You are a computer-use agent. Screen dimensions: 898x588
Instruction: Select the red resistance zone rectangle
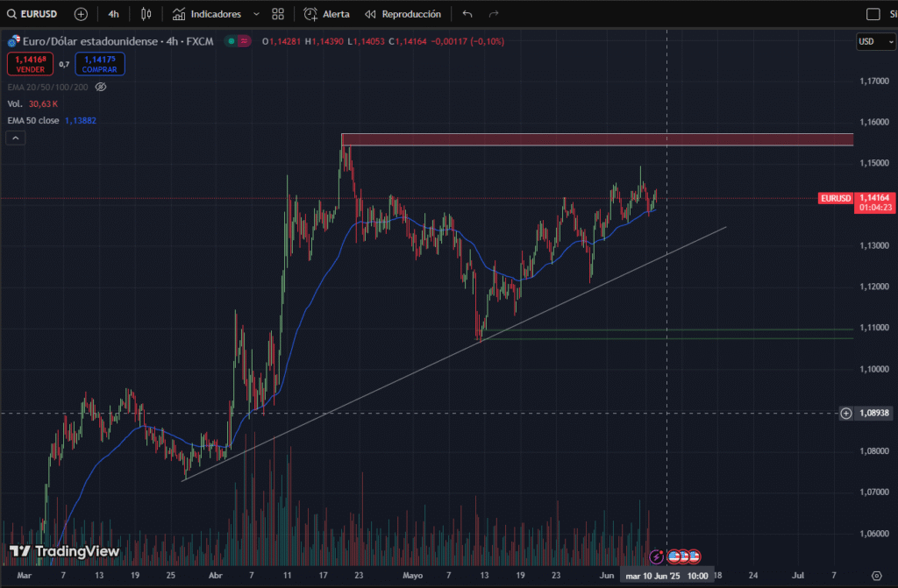click(596, 139)
